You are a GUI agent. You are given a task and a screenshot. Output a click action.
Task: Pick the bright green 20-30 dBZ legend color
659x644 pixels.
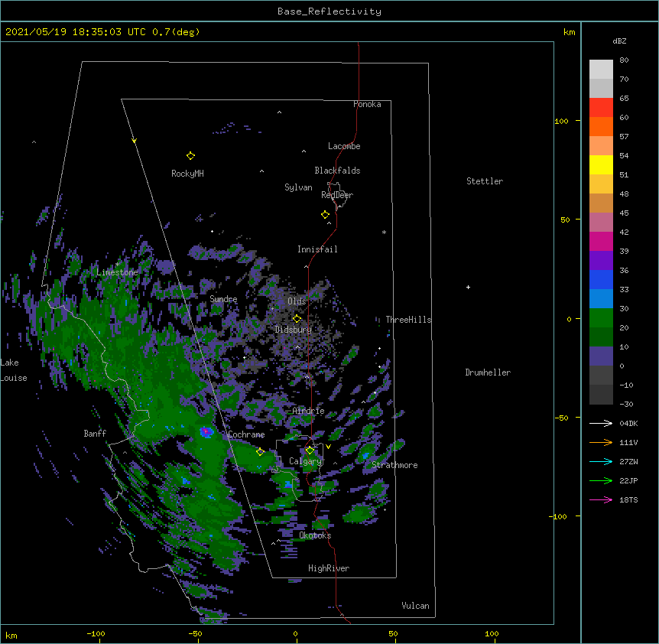[x=601, y=318]
